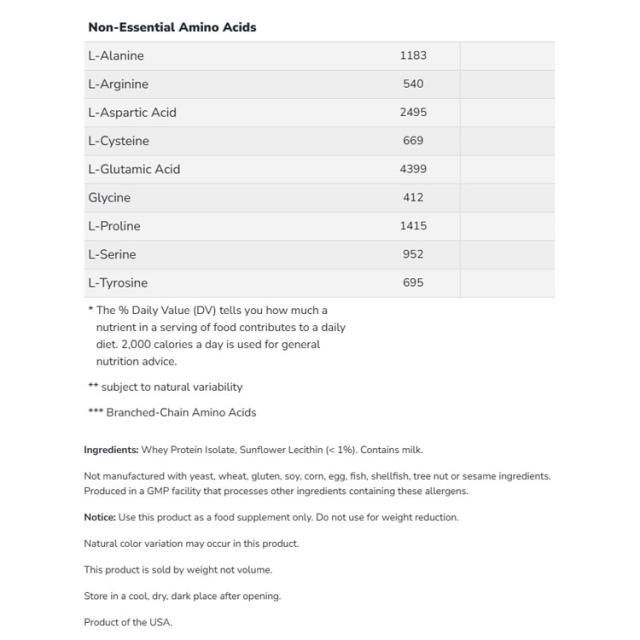Select the L-Cysteine row label
The image size is (640, 640).
pyautogui.click(x=119, y=141)
